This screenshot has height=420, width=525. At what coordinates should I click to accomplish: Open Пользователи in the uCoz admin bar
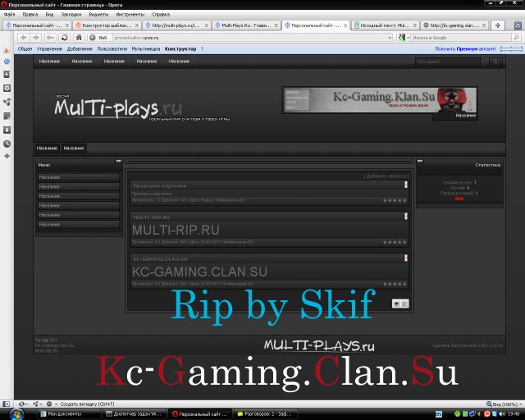(x=112, y=49)
